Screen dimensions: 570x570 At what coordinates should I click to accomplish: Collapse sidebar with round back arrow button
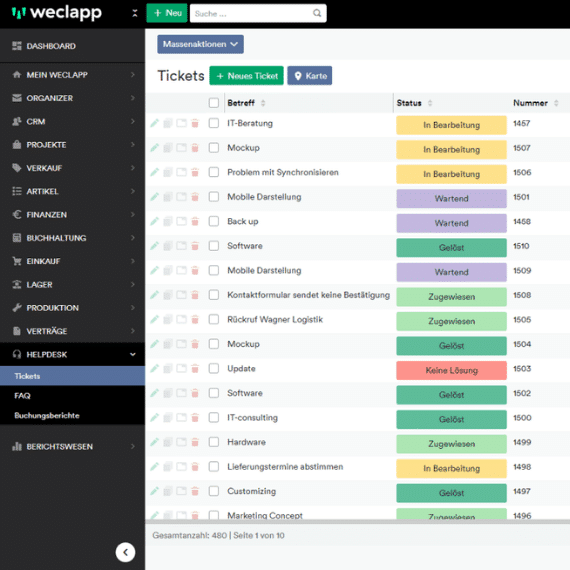125,553
